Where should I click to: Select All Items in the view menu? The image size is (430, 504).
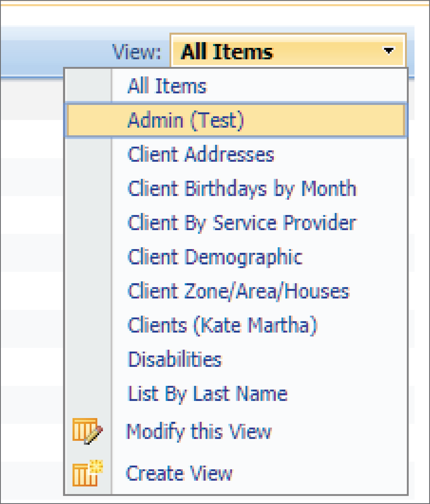coord(167,86)
